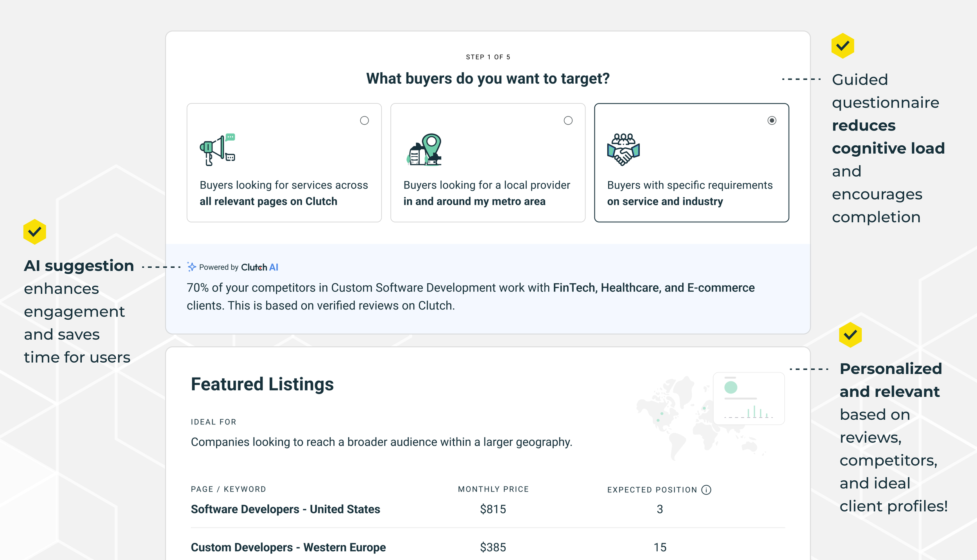The width and height of the screenshot is (977, 560).
Task: Click the Clutch AI logo text
Action: pyautogui.click(x=259, y=267)
